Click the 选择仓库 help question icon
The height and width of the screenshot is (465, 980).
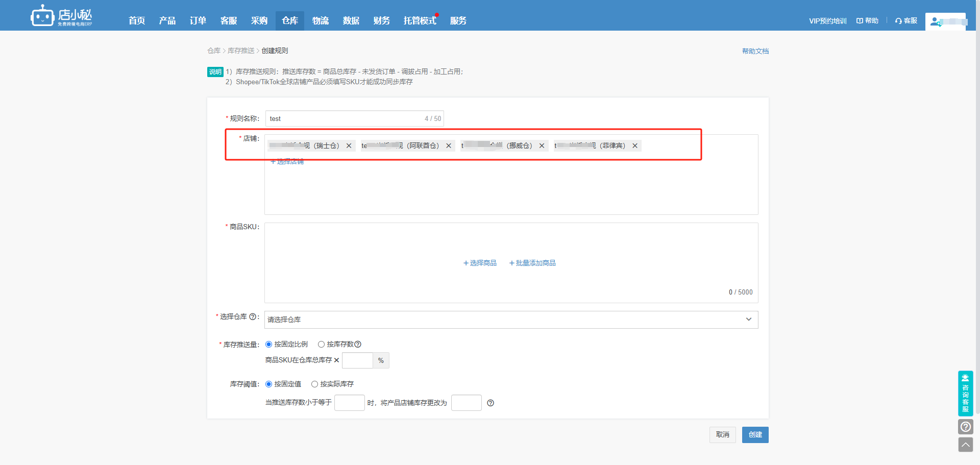tap(252, 316)
